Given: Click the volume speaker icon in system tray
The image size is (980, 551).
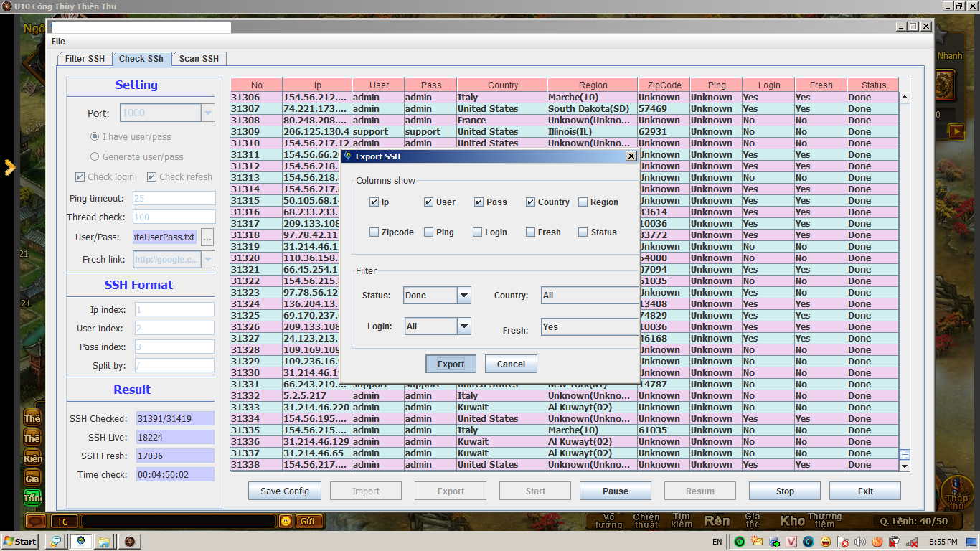Looking at the screenshot, I should pyautogui.click(x=858, y=542).
